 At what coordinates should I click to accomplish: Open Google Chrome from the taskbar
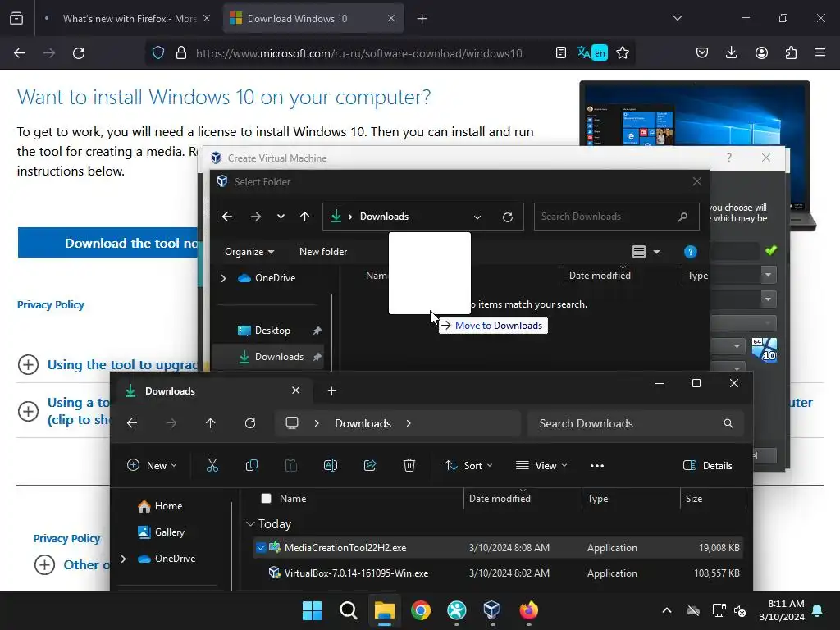tap(421, 610)
